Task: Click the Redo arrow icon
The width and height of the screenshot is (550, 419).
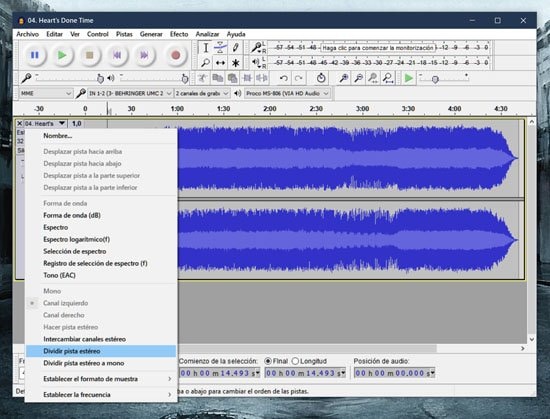Action: [x=299, y=78]
